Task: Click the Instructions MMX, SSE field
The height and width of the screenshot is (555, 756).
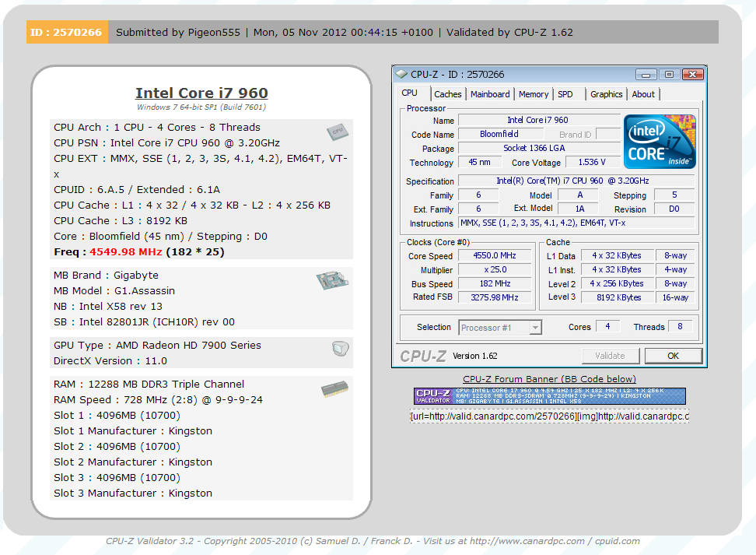Action: click(576, 223)
